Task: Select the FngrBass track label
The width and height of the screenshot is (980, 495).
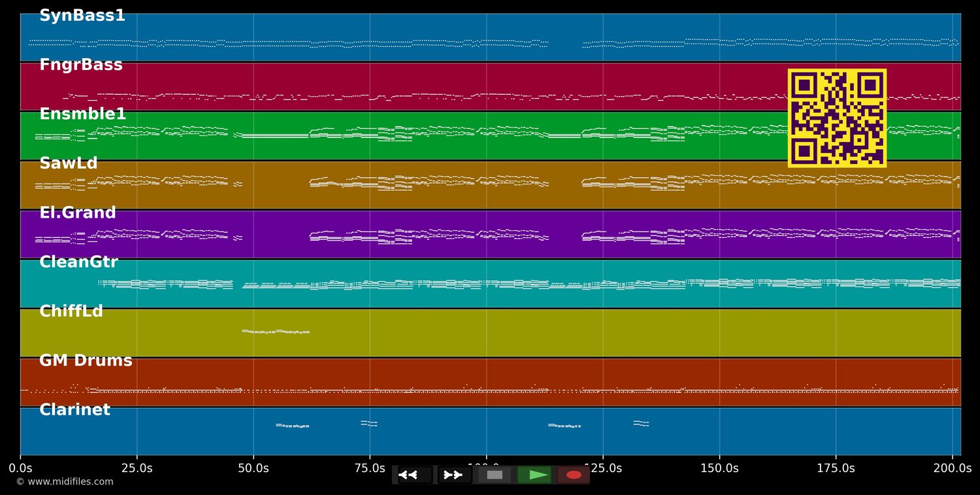Action: click(x=81, y=65)
